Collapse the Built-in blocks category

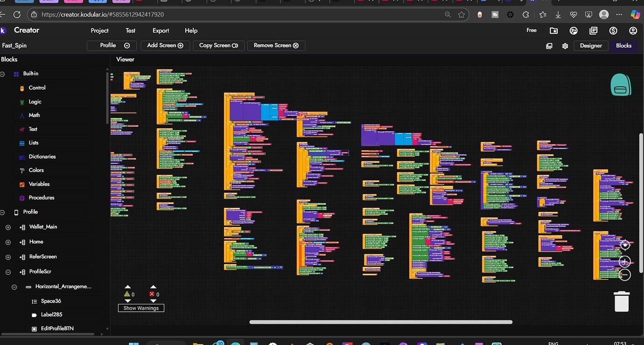tap(3, 74)
